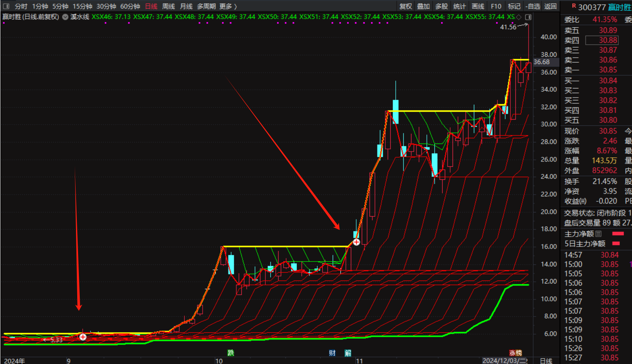The image size is (632, 364).
Task: Open F10 company information
Action: (496, 6)
